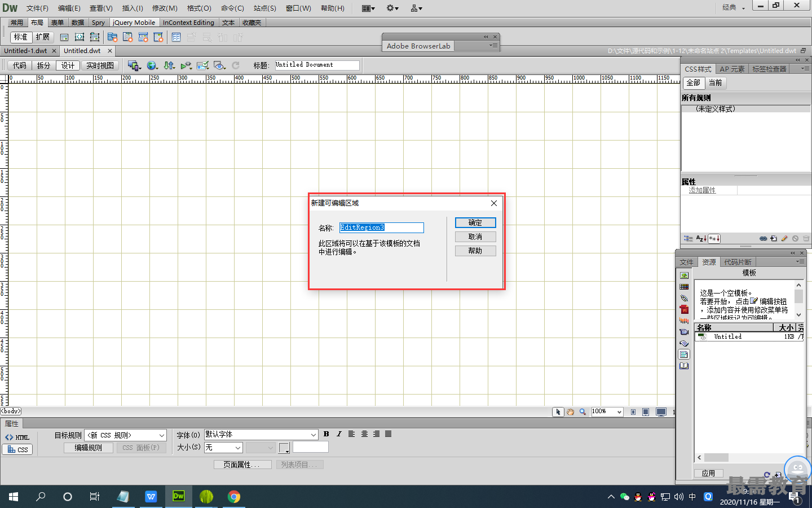This screenshot has height=508, width=812.
Task: Open the Font dropdown in Properties
Action: [x=261, y=435]
